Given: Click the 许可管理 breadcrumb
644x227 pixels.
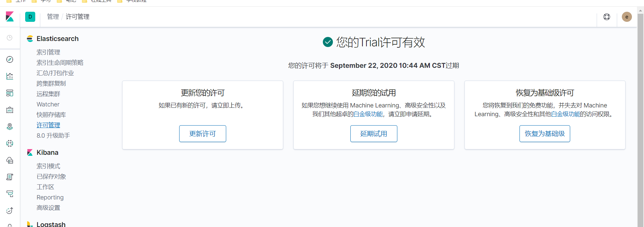Looking at the screenshot, I should 78,17.
